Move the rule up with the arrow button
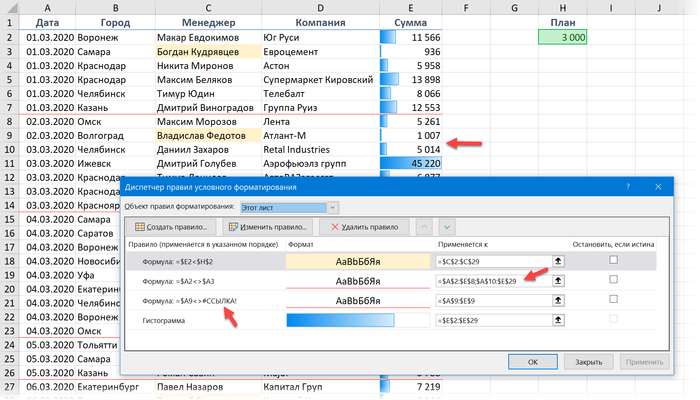The height and width of the screenshot is (400, 700). coord(424,228)
